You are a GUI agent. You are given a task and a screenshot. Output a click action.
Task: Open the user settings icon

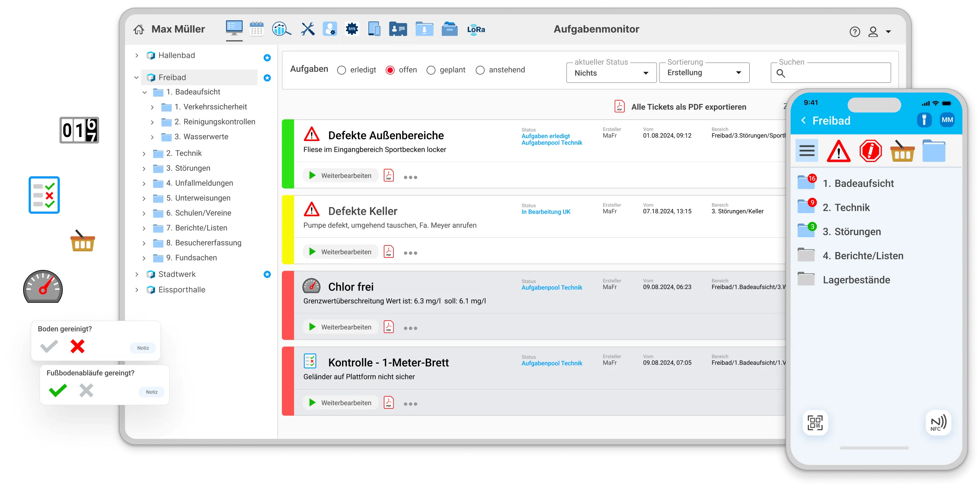click(x=330, y=29)
